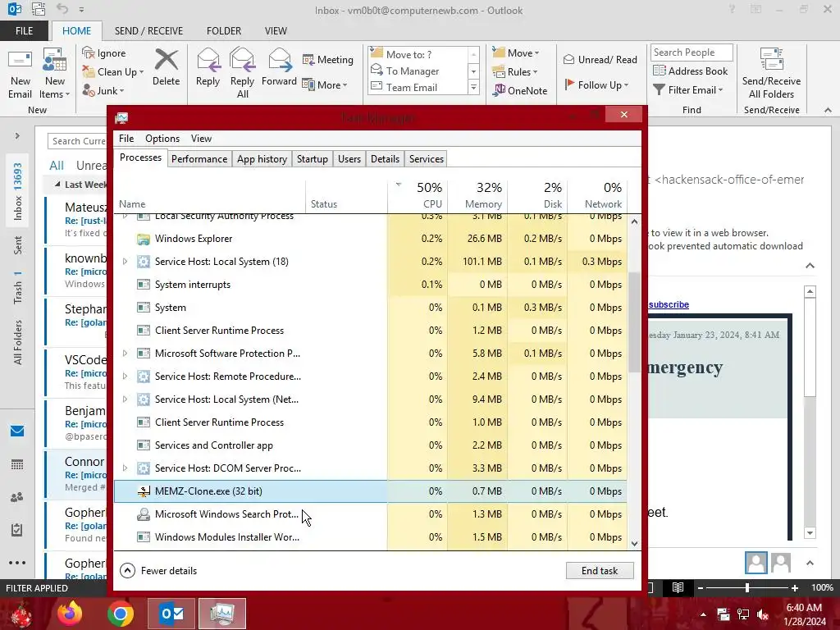Forward the selected email
This screenshot has width=840, height=630.
click(279, 67)
